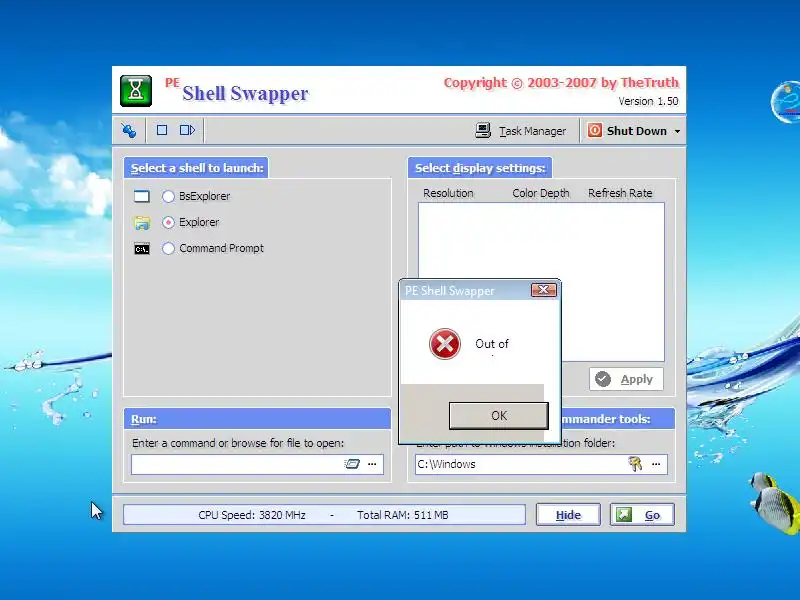Click the window-with-arrow toolbar icon
800x600 pixels.
click(x=187, y=130)
